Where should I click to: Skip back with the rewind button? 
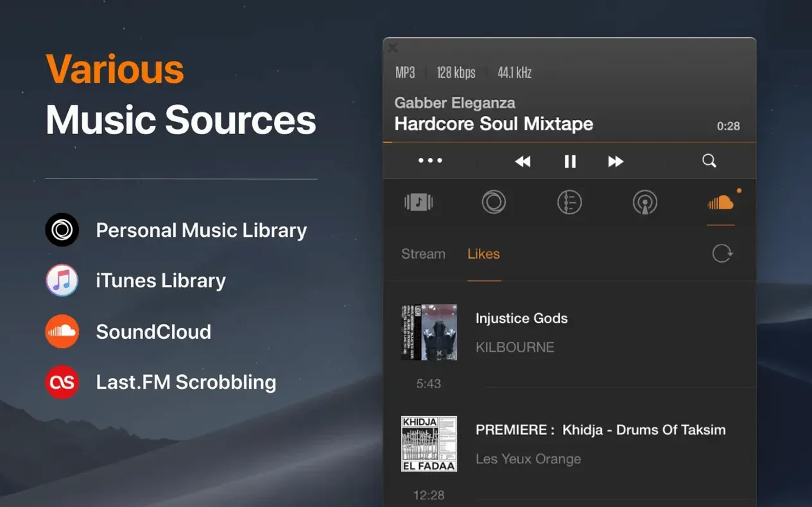pyautogui.click(x=523, y=161)
